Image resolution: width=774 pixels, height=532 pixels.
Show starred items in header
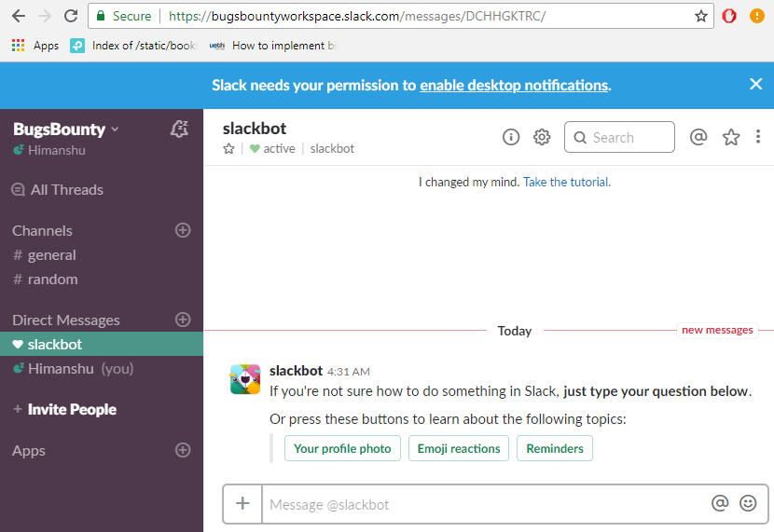pos(731,137)
